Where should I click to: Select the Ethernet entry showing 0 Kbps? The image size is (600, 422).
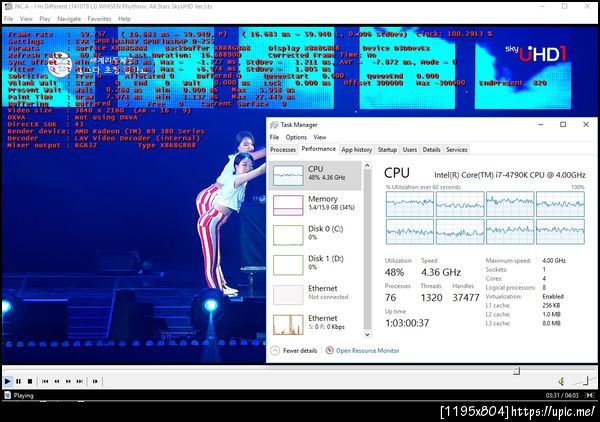point(315,324)
